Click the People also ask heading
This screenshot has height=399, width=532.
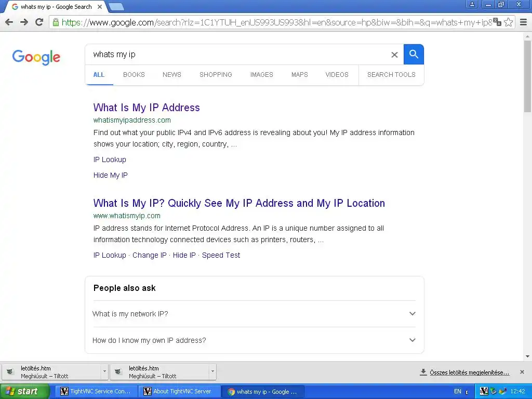(x=125, y=288)
